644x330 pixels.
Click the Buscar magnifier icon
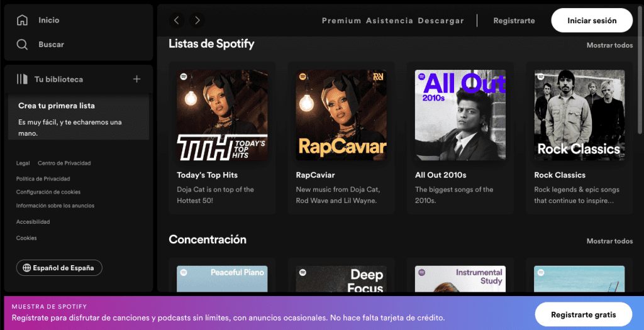coord(23,45)
